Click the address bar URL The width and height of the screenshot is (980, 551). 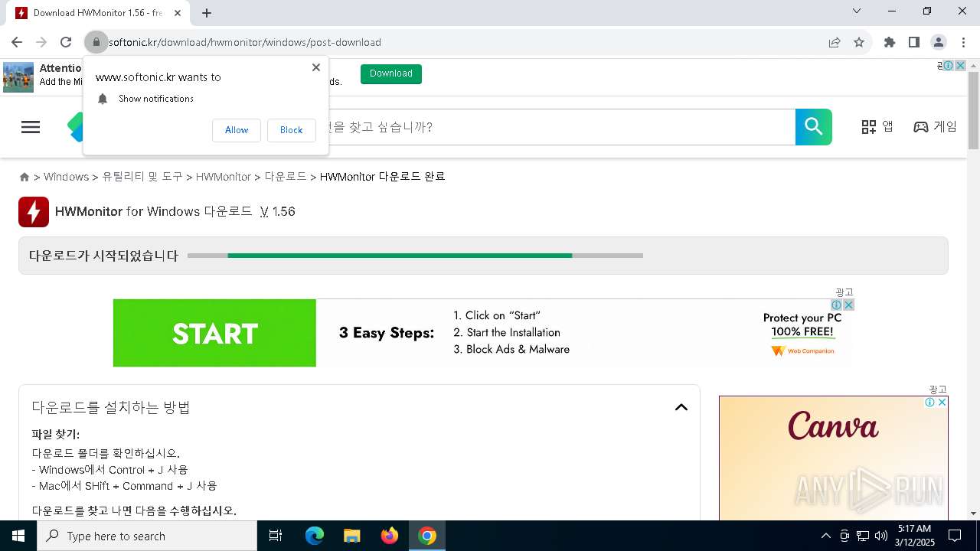pos(245,42)
